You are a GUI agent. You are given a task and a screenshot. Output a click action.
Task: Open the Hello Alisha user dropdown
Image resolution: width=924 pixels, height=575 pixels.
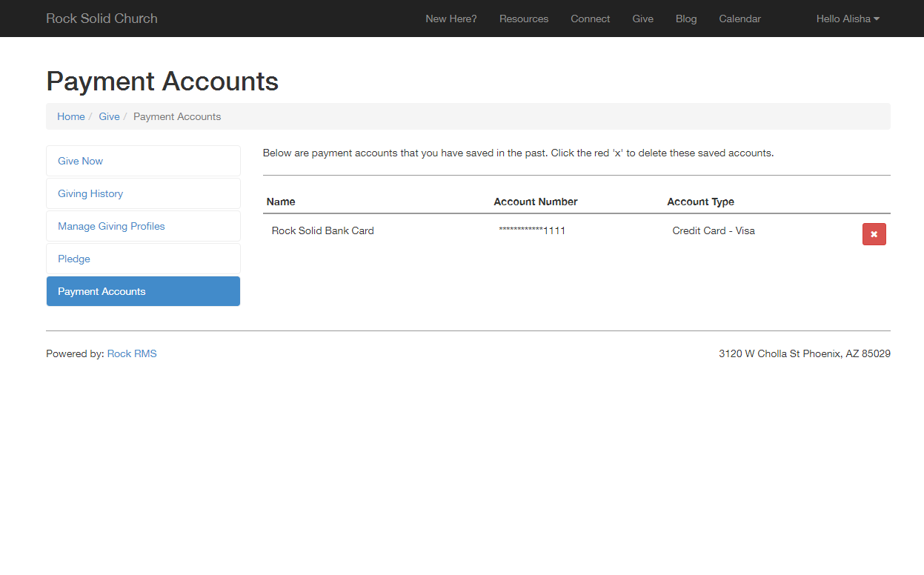pos(847,19)
